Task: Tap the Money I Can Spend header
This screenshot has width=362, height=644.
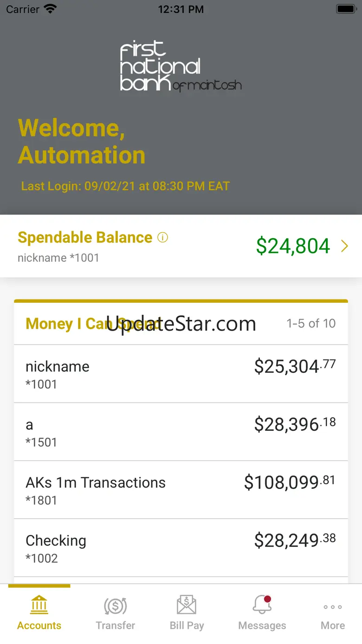Action: pyautogui.click(x=93, y=324)
